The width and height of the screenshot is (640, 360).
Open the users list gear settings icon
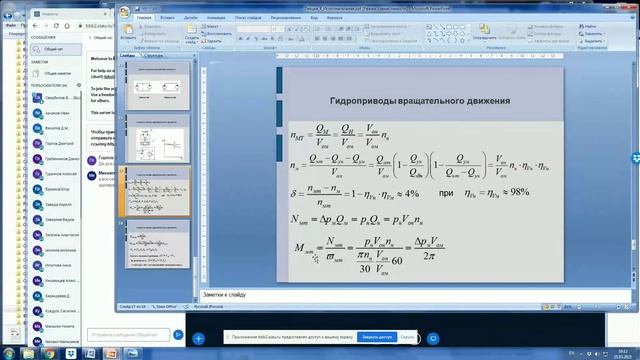pos(79,85)
